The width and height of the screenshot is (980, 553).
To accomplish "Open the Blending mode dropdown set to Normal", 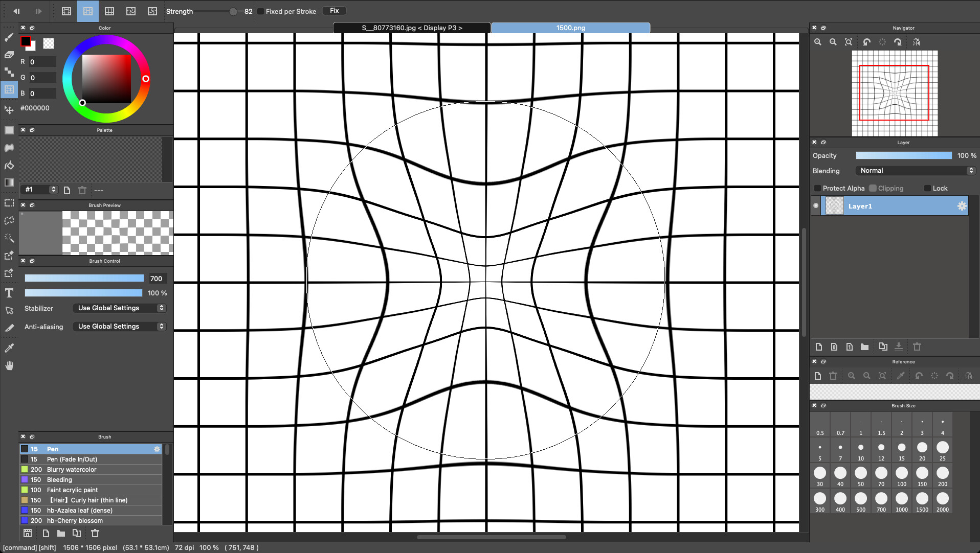I will pyautogui.click(x=915, y=170).
